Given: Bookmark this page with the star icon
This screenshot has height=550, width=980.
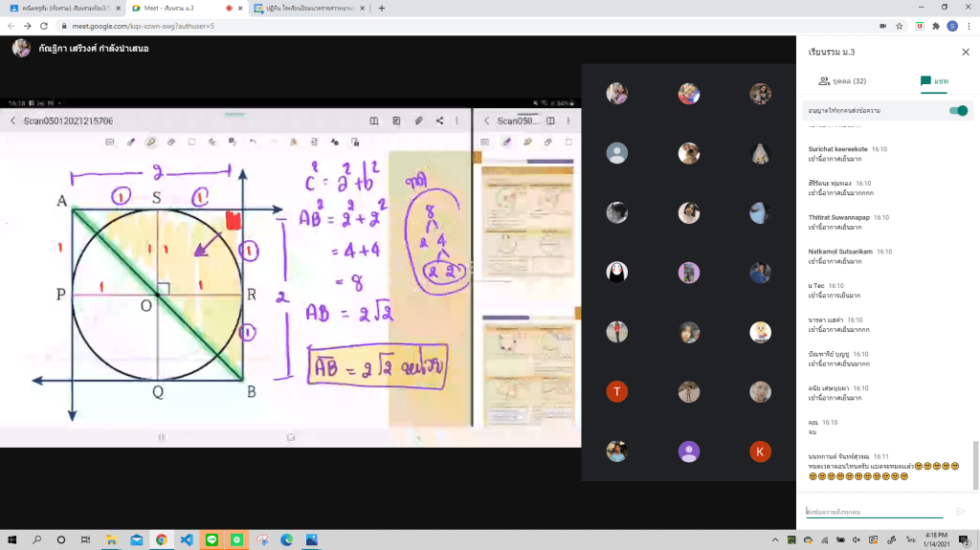Looking at the screenshot, I should [902, 26].
